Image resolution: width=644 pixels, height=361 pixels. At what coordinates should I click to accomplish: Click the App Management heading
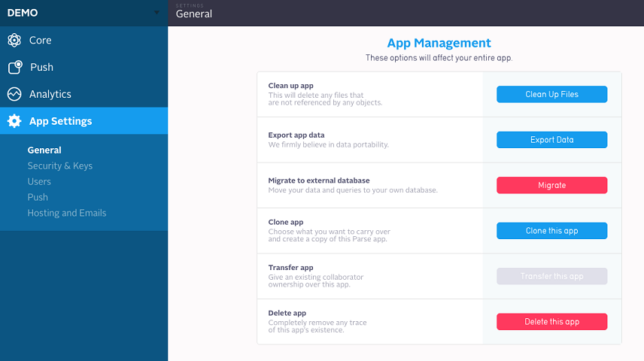coord(439,43)
